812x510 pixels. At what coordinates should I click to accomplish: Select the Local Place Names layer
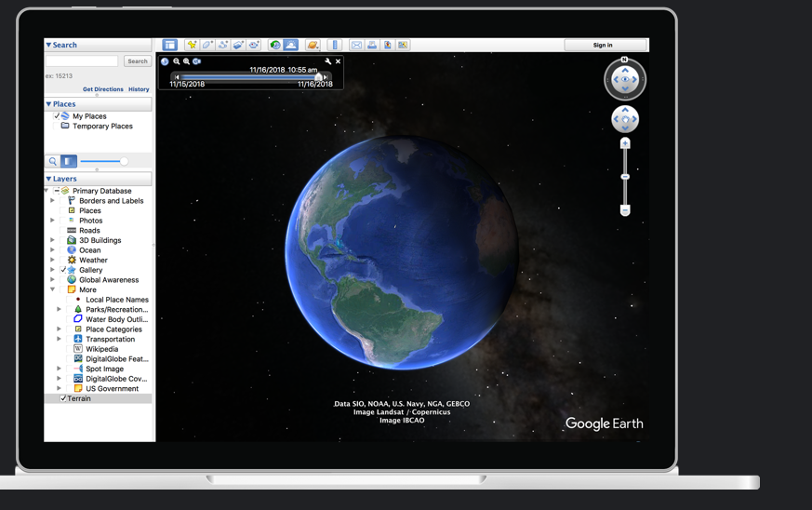[117, 300]
